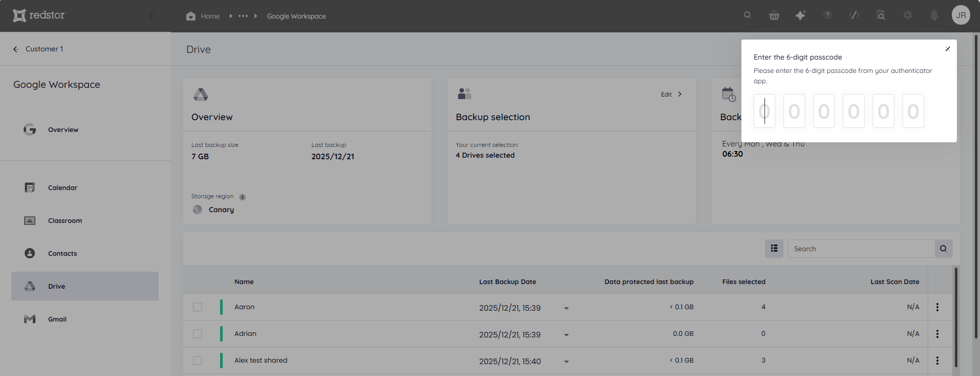The height and width of the screenshot is (376, 980).
Task: Click the Classroom sidebar icon
Action: (30, 220)
